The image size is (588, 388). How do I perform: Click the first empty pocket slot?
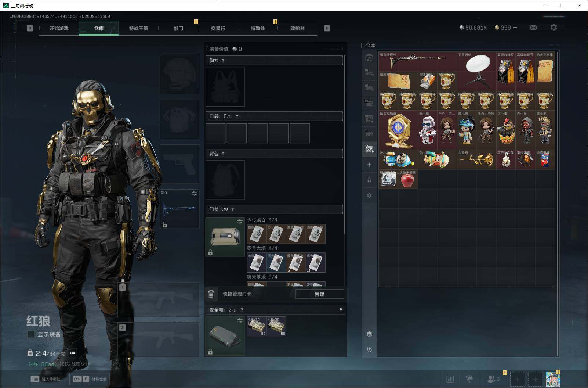(x=215, y=133)
